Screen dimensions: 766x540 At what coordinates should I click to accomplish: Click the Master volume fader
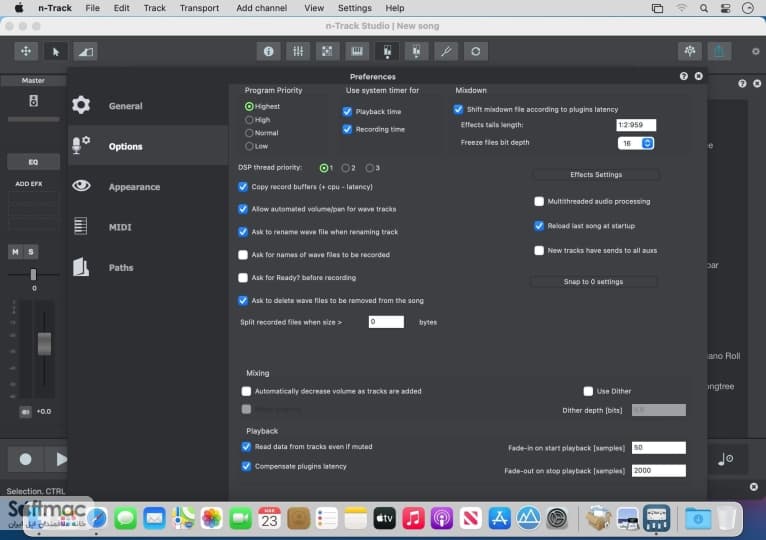pyautogui.click(x=44, y=344)
